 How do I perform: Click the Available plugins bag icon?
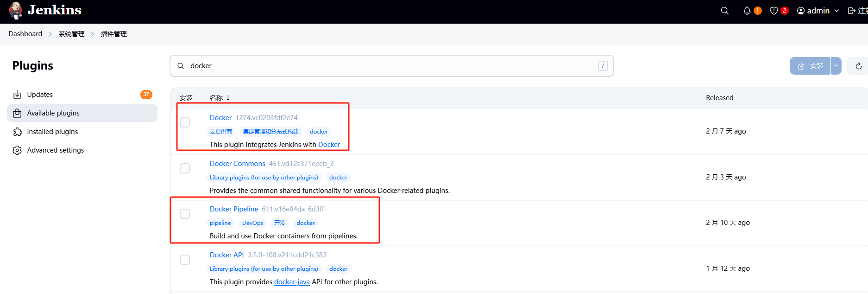click(x=17, y=113)
